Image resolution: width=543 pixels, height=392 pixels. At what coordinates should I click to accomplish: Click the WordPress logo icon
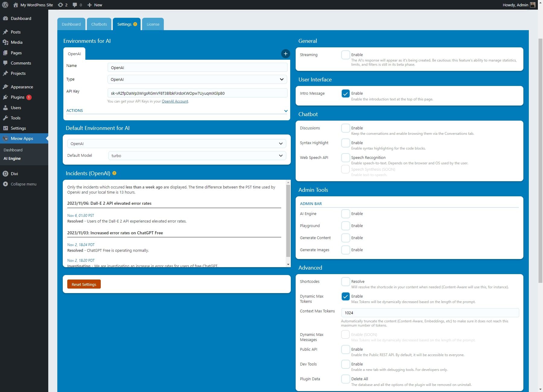click(x=5, y=5)
